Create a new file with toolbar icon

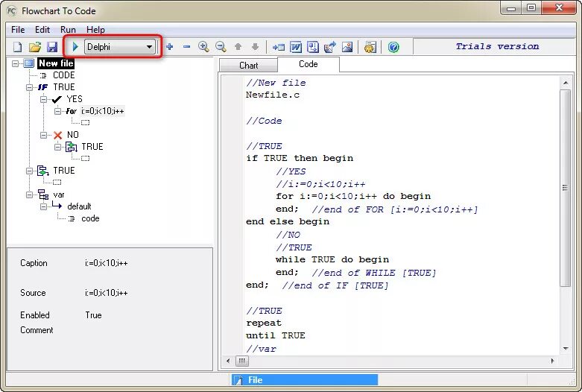point(17,47)
